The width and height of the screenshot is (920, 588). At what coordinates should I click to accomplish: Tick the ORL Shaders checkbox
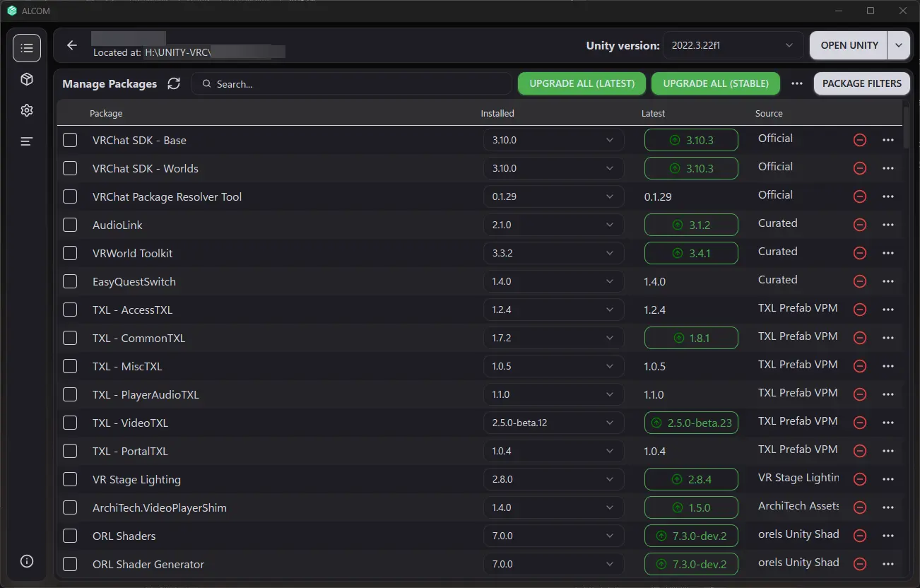tap(70, 536)
